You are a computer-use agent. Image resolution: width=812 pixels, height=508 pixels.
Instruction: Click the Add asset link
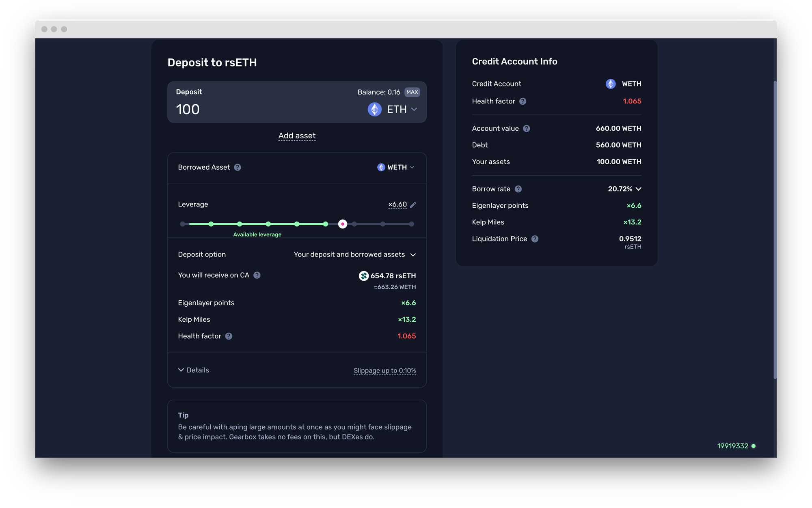[297, 136]
